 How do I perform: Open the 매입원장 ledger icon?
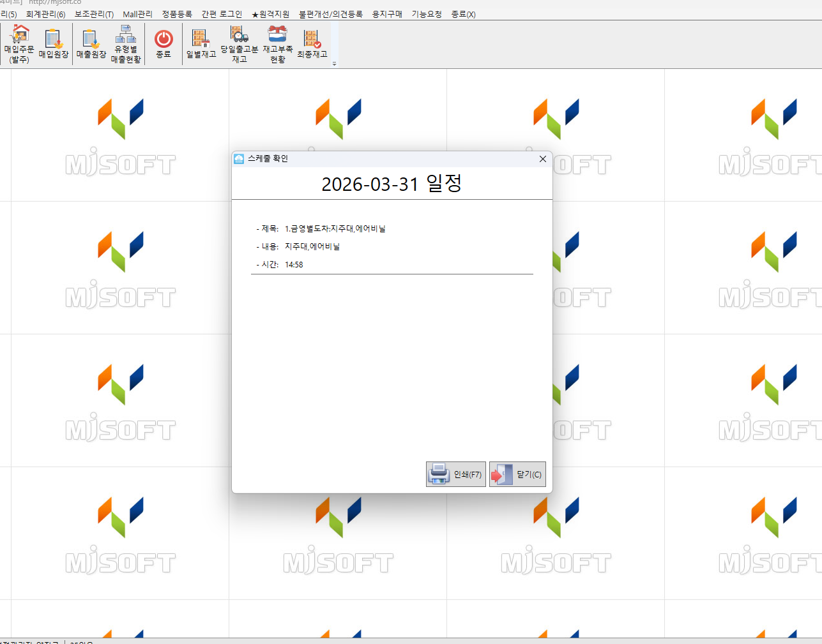54,43
